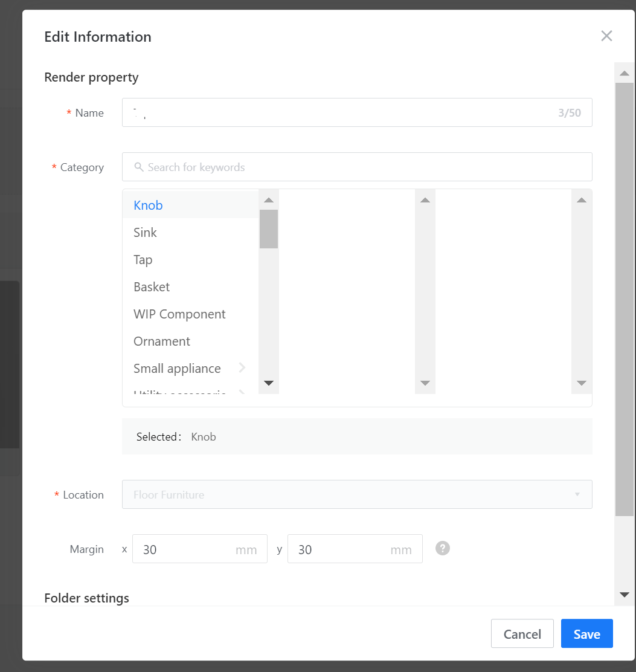Edit the Margin y value field
Screen dimensions: 636x672
coord(342,549)
